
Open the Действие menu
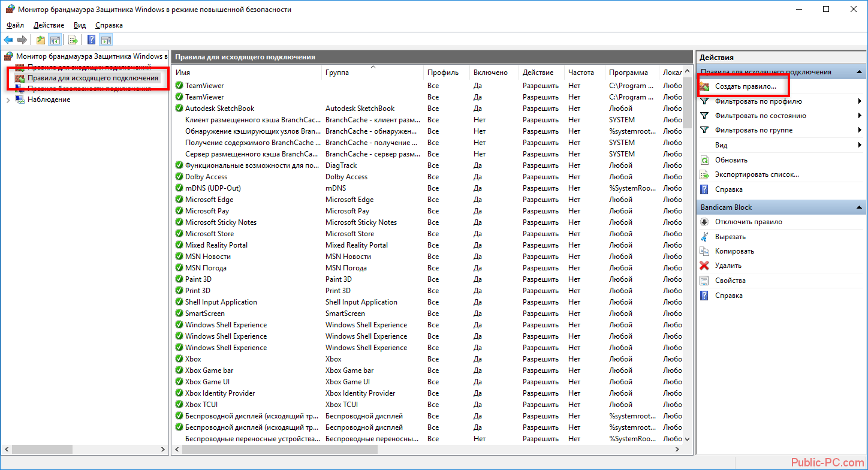point(49,25)
